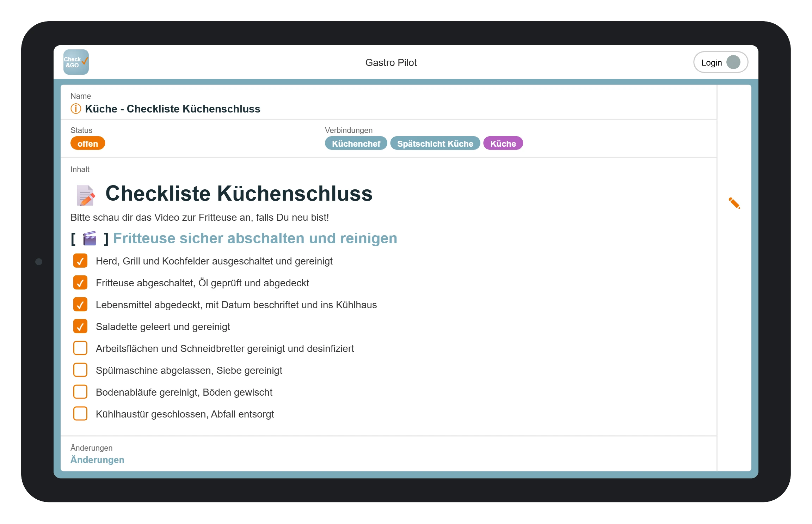Image resolution: width=812 pixels, height=524 pixels.
Task: Click the clapperboard video icon
Action: click(x=90, y=238)
